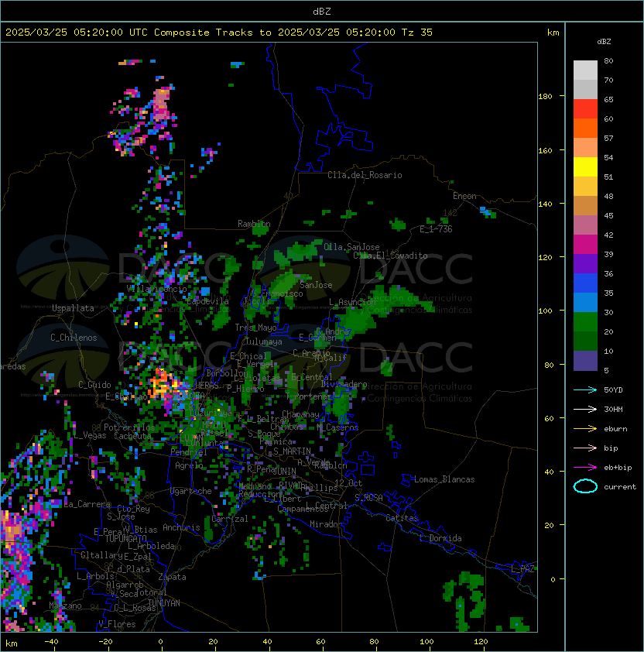Click the Mirador map label

pyautogui.click(x=327, y=524)
